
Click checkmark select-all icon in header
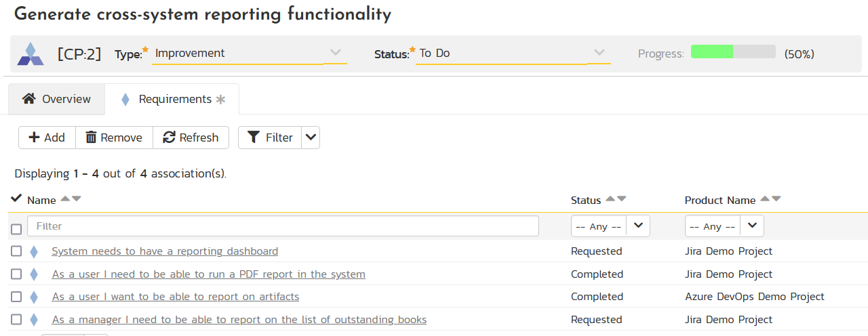coord(17,198)
